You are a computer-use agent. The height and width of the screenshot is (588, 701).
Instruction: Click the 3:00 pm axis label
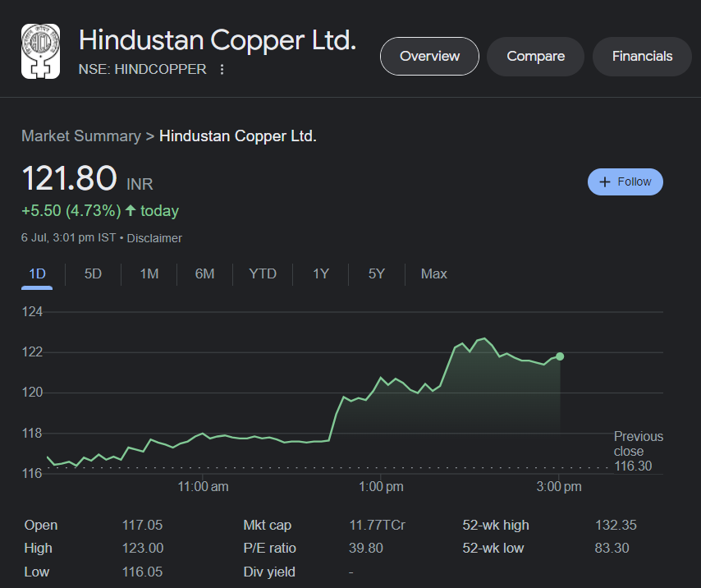click(559, 486)
